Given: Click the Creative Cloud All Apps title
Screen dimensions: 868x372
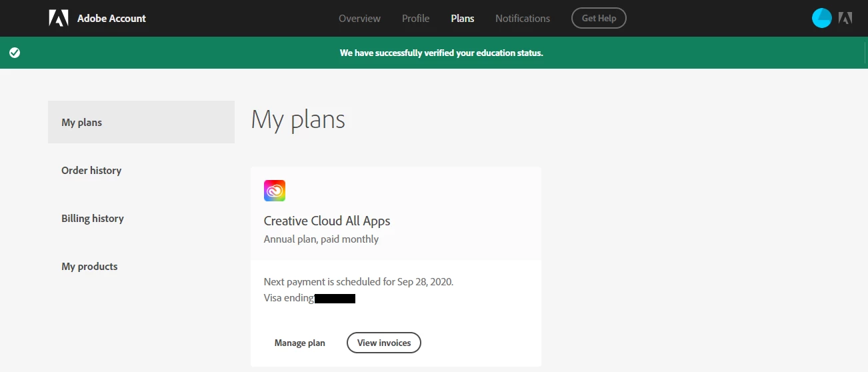Looking at the screenshot, I should tap(327, 221).
